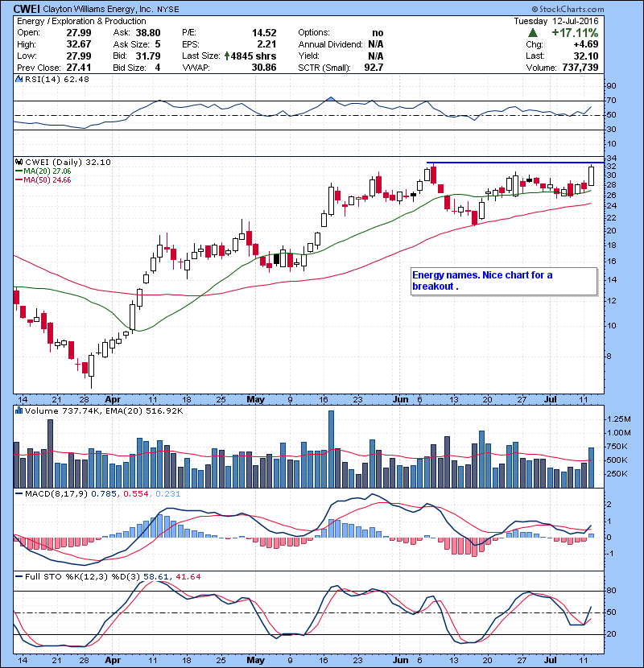
Task: Click the Chg value +4.69
Action: [585, 44]
